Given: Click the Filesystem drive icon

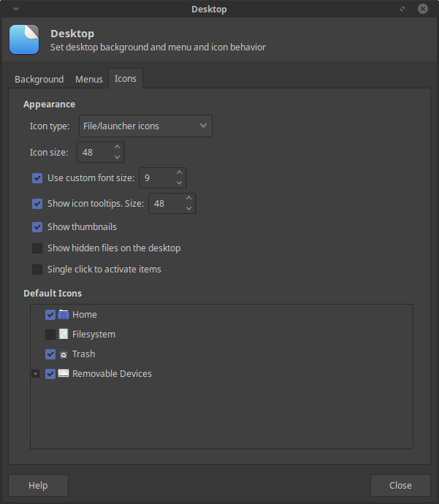Looking at the screenshot, I should coord(64,335).
